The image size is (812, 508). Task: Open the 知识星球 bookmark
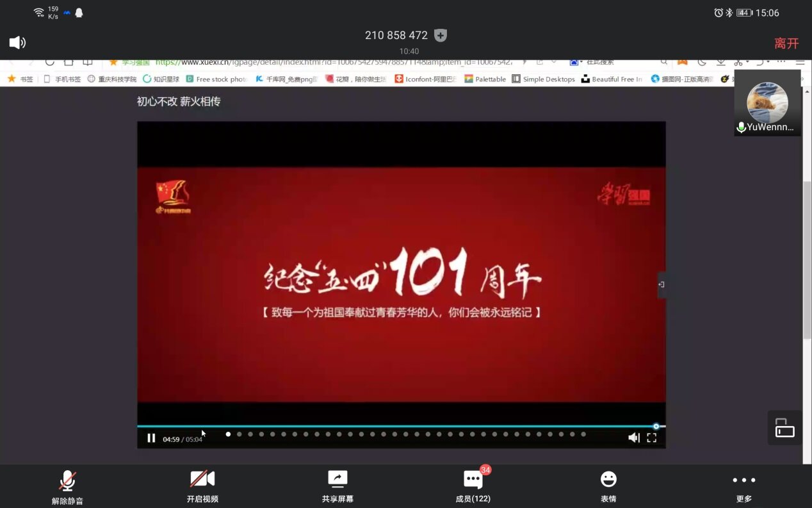tap(161, 79)
